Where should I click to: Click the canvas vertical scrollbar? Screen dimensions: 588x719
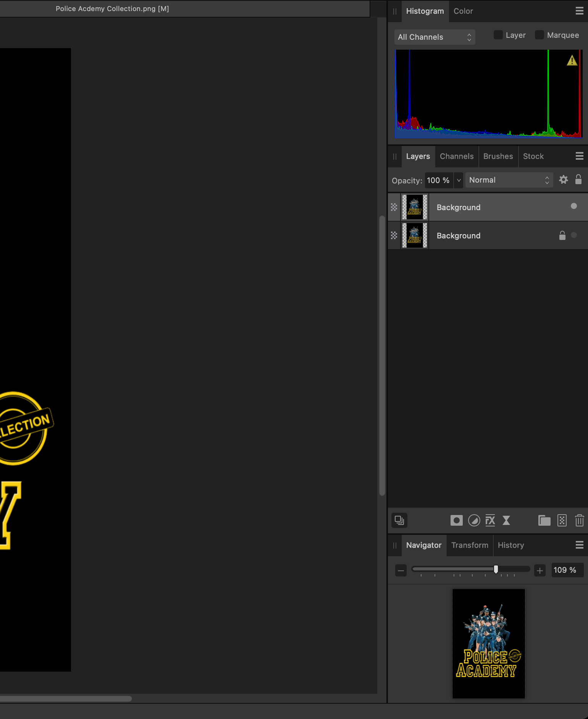(382, 356)
